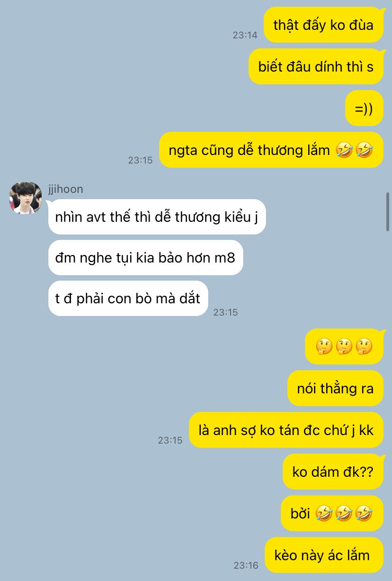Tap the 23:16 timestamp at the bottom

246,565
